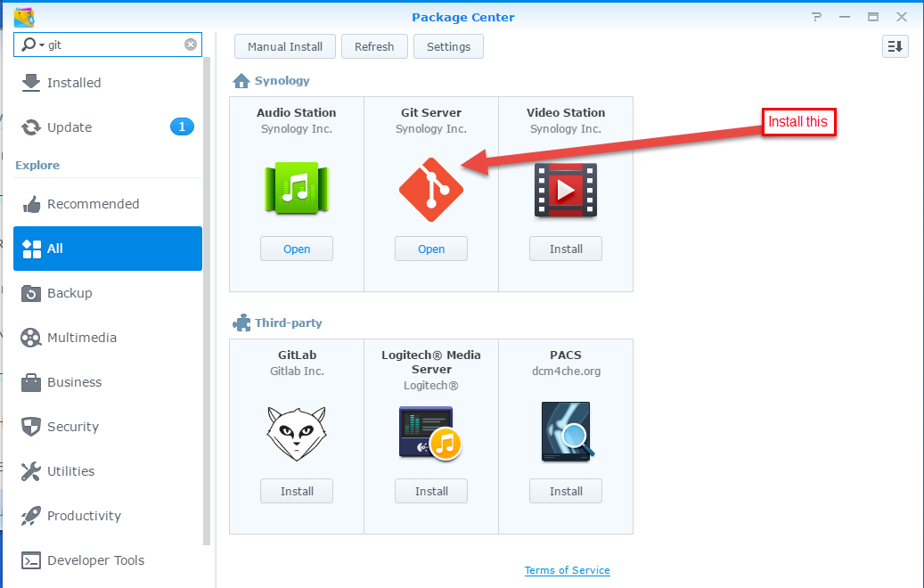Click the Audio Station green music icon
The height and width of the screenshot is (588, 924).
[297, 189]
